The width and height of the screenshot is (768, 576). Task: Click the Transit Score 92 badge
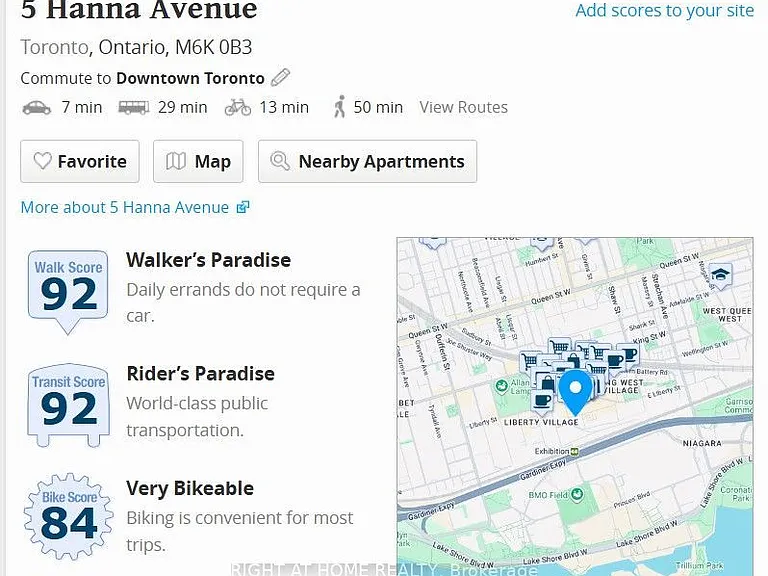coord(69,405)
